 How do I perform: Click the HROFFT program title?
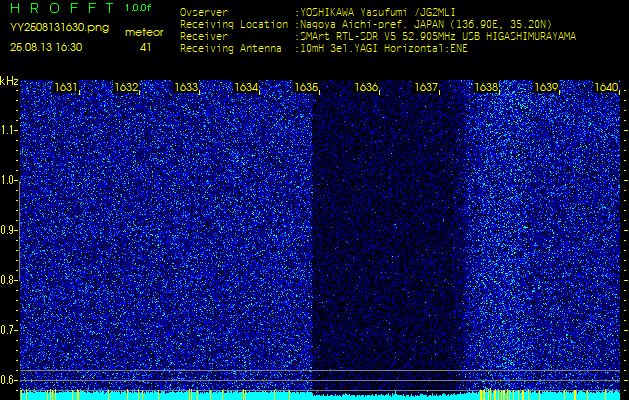point(64,8)
